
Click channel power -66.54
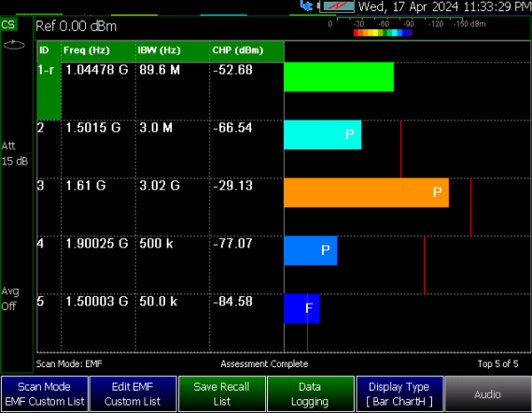pos(232,128)
